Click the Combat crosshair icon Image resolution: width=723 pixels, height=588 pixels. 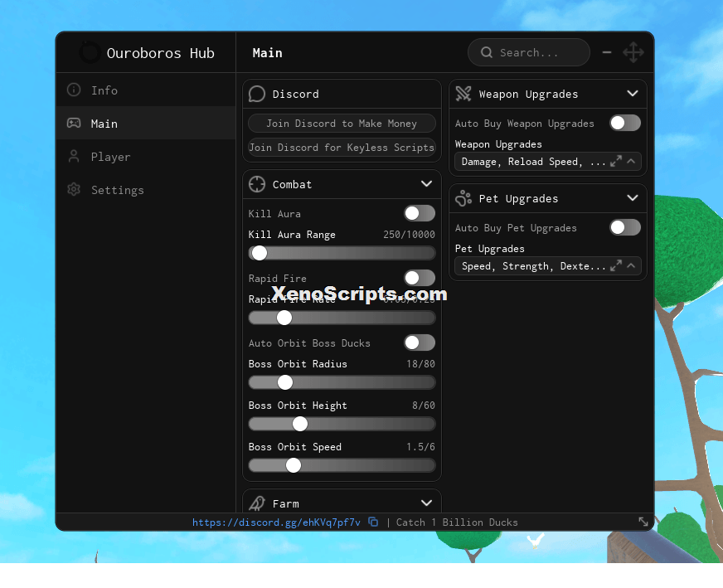click(x=257, y=184)
